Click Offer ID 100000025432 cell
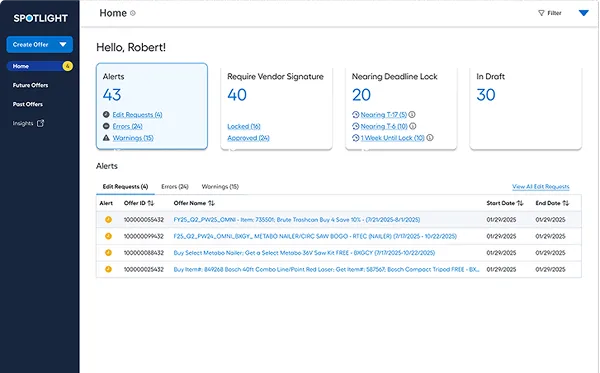The image size is (600, 373). click(143, 269)
